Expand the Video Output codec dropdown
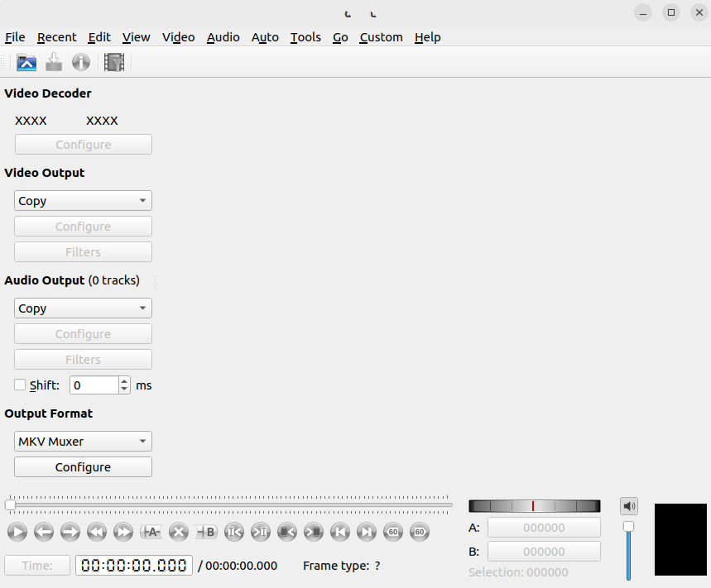The height and width of the screenshot is (588, 711). point(83,201)
